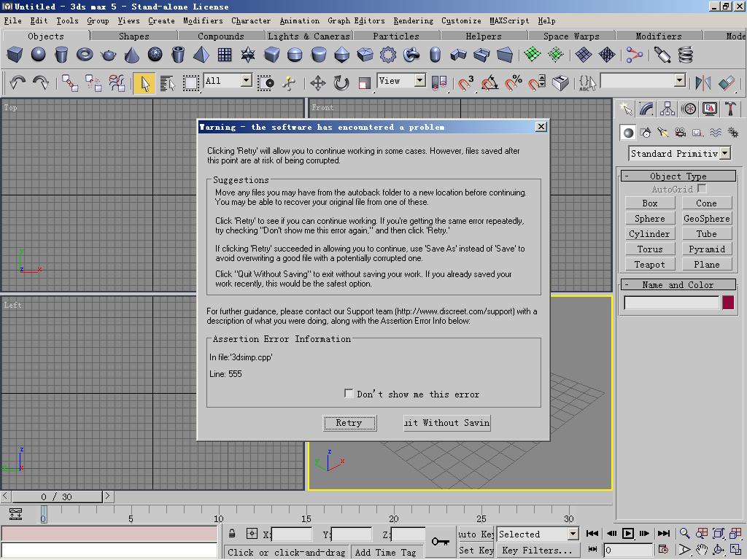Image resolution: width=747 pixels, height=560 pixels.
Task: Open the Utilities hammer panel tab
Action: pos(730,109)
